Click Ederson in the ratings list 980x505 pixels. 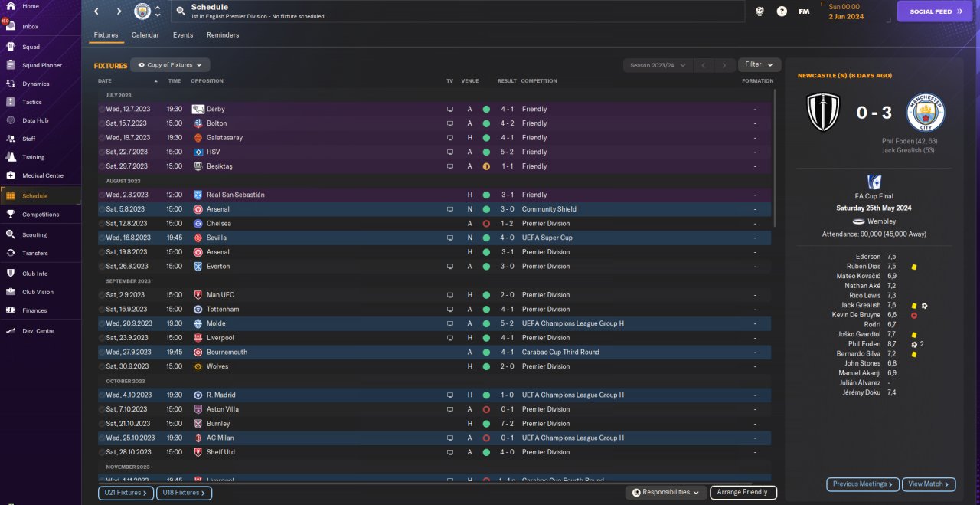[x=868, y=256]
